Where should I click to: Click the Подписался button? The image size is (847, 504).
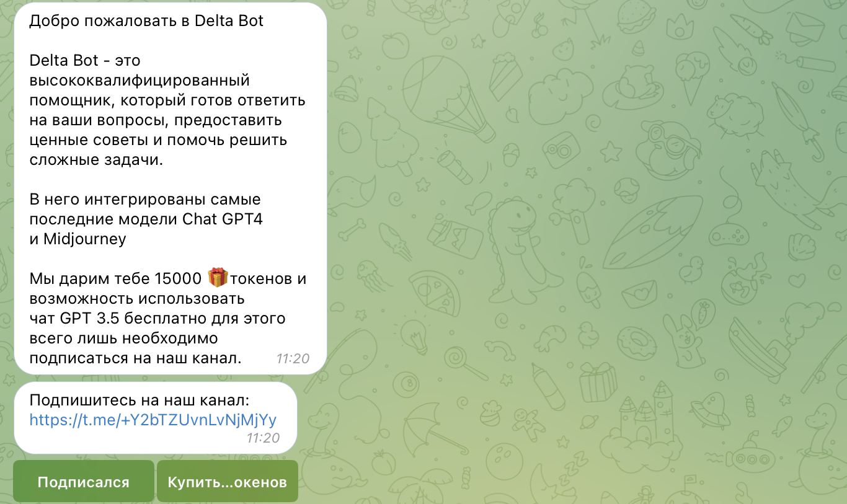tap(84, 482)
